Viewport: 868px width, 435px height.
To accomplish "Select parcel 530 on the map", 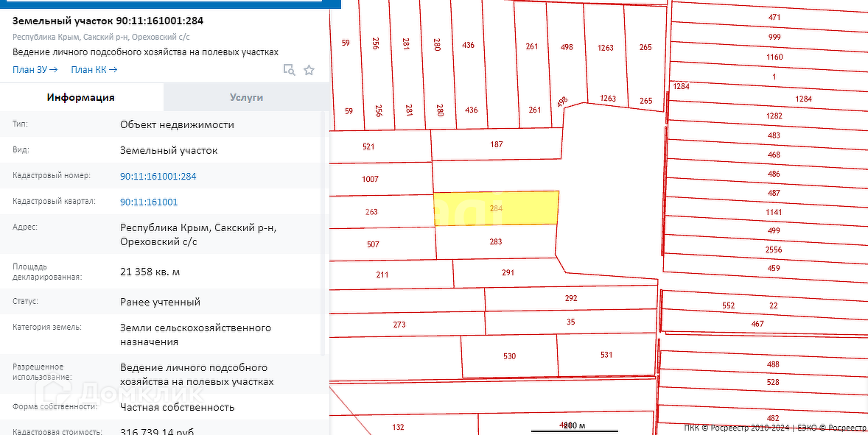I will (x=509, y=356).
